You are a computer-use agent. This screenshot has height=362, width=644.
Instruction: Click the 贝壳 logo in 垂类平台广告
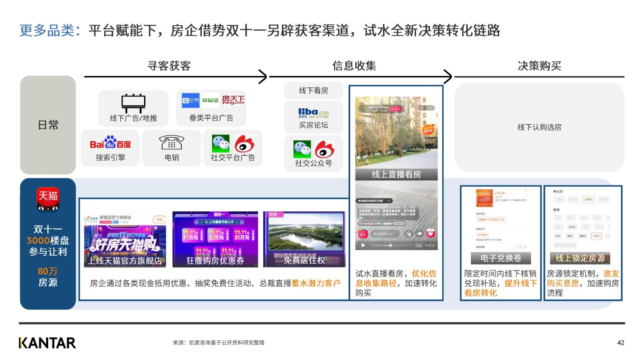191,100
